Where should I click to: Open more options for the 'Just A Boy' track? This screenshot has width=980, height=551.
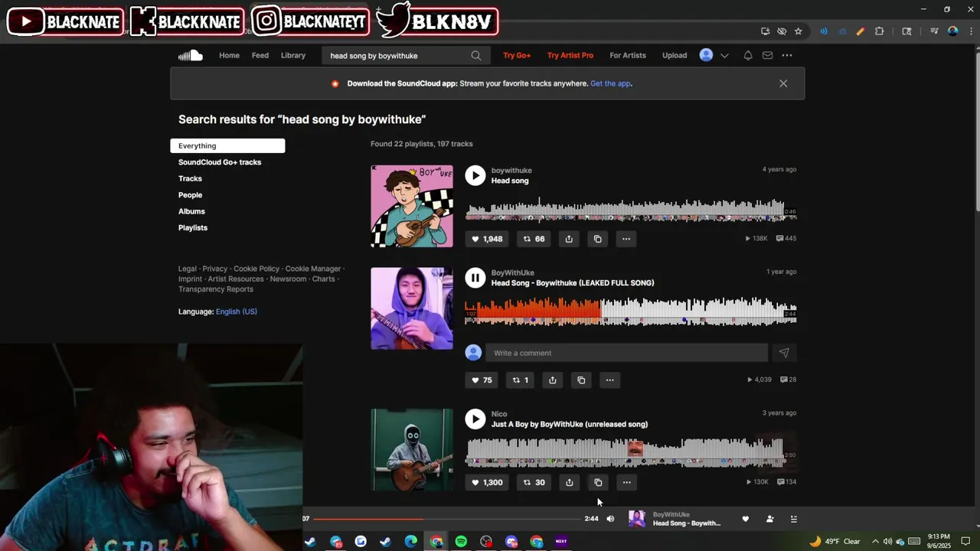[x=626, y=482]
